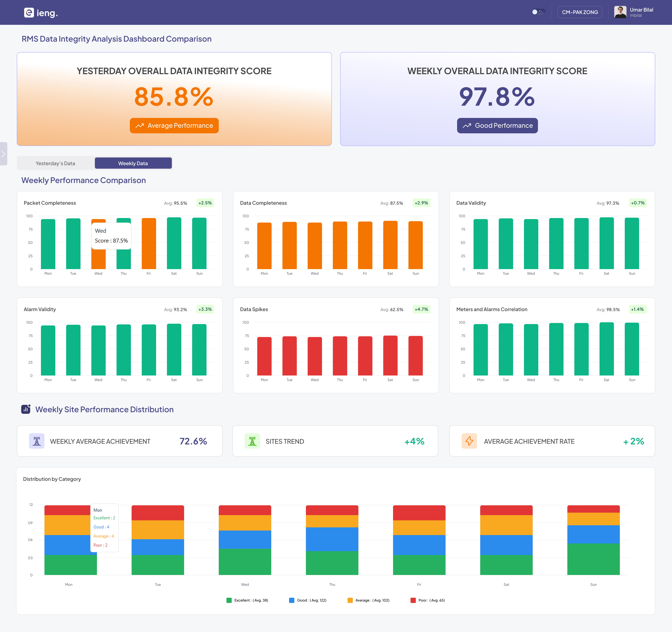Click the ieng logo icon
The height and width of the screenshot is (632, 672).
(x=29, y=12)
